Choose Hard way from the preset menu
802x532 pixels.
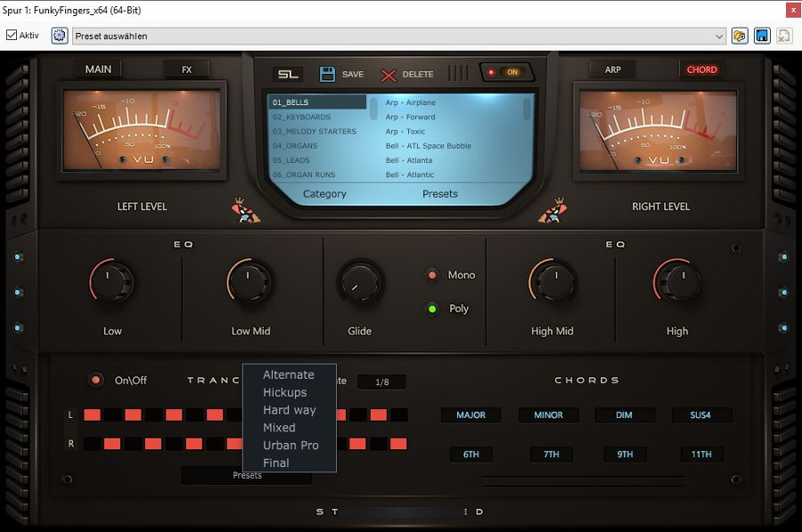290,410
